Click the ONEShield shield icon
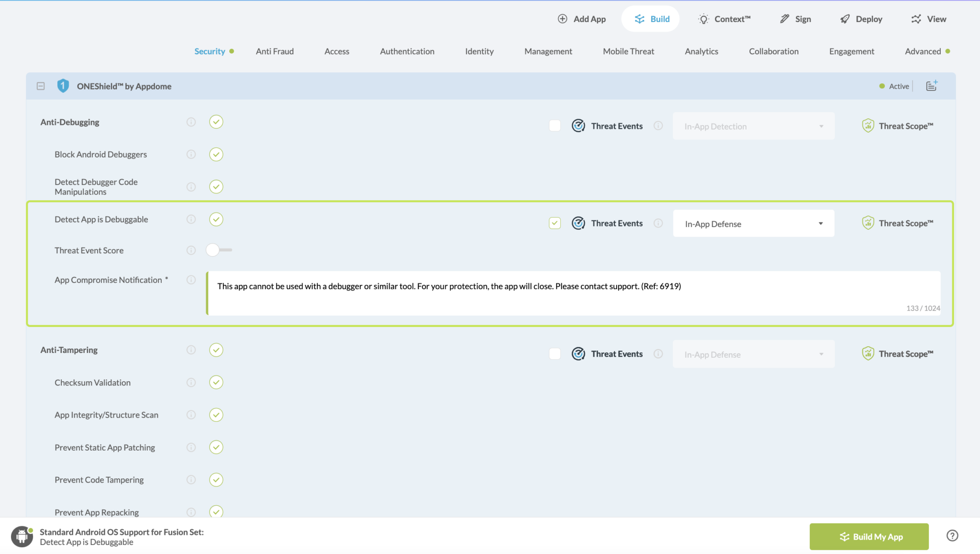980x554 pixels. [x=63, y=86]
